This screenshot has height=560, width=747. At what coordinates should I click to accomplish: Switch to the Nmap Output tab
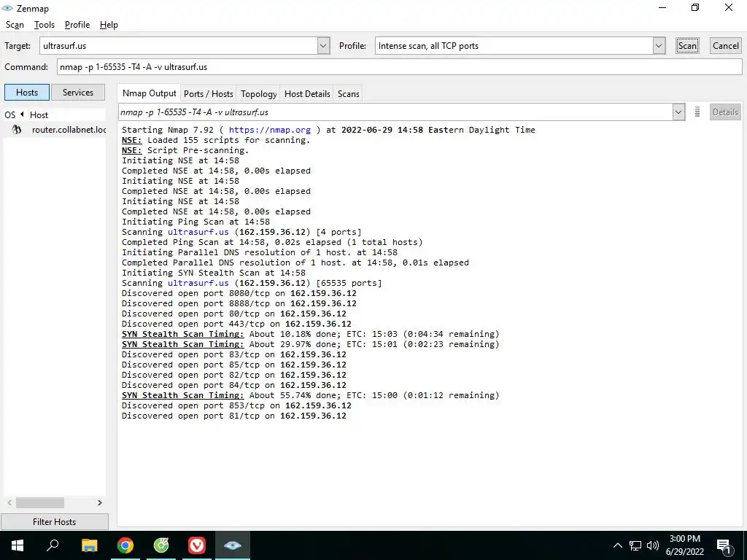[149, 93]
